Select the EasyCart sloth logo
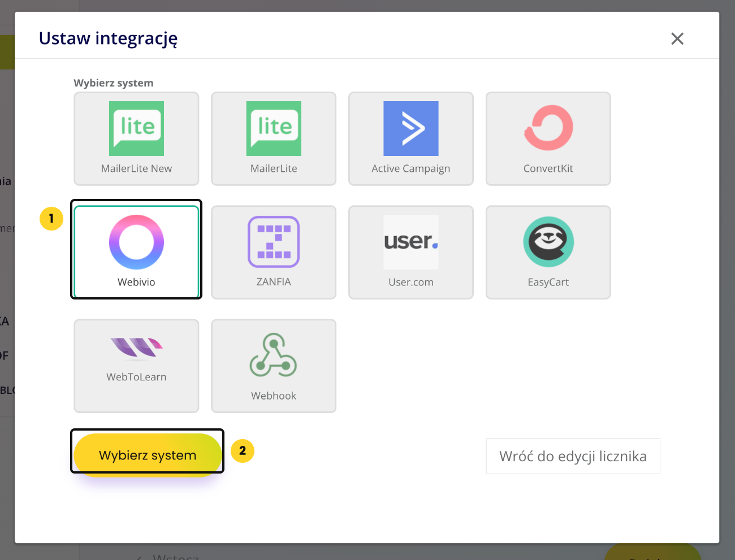The image size is (735, 560). click(x=548, y=242)
